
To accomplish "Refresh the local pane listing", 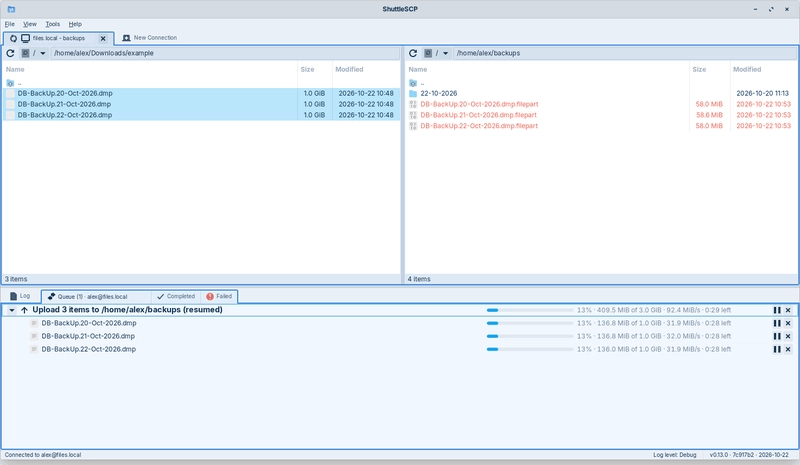I will 10,53.
